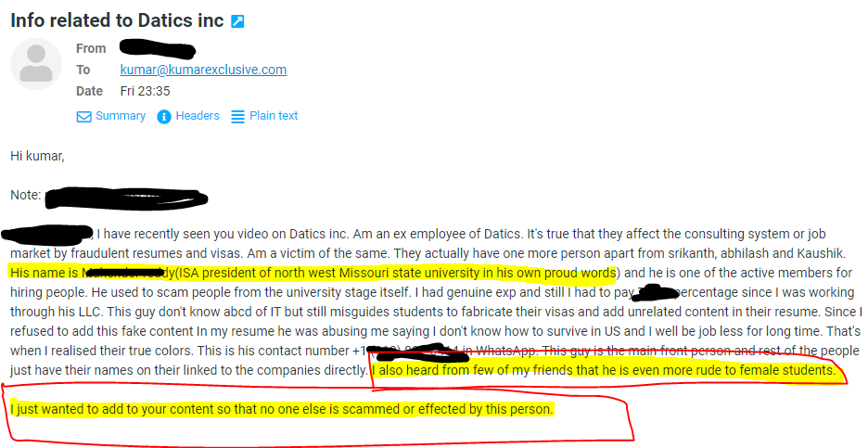Click the Headers info circle icon
The image size is (868, 448).
(164, 117)
